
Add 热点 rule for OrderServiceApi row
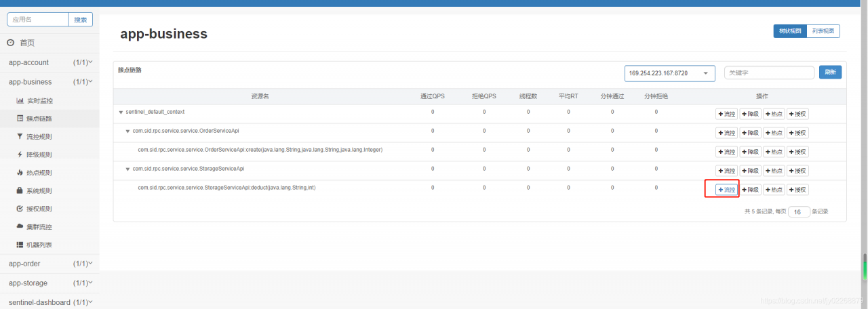[x=774, y=133]
